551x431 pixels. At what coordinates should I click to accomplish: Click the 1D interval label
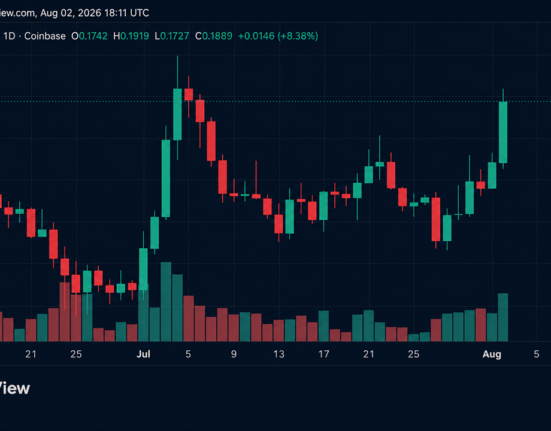pos(9,36)
